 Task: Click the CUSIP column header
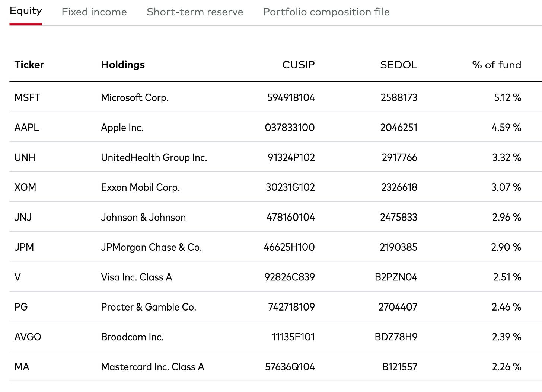coord(298,65)
